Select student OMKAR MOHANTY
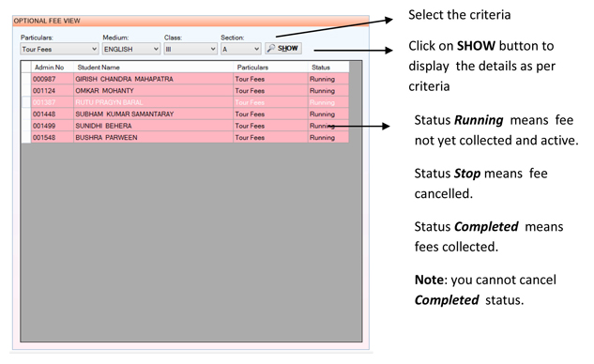 pyautogui.click(x=153, y=90)
